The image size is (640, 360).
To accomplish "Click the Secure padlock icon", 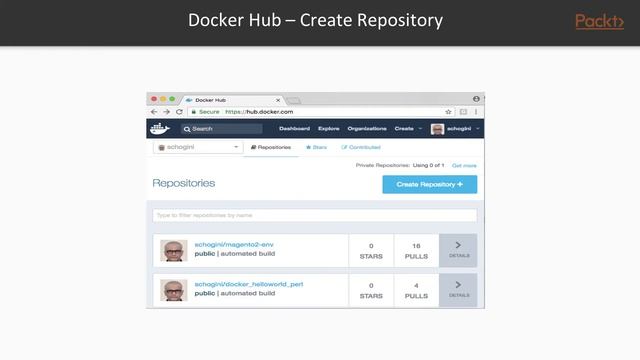I will click(193, 111).
